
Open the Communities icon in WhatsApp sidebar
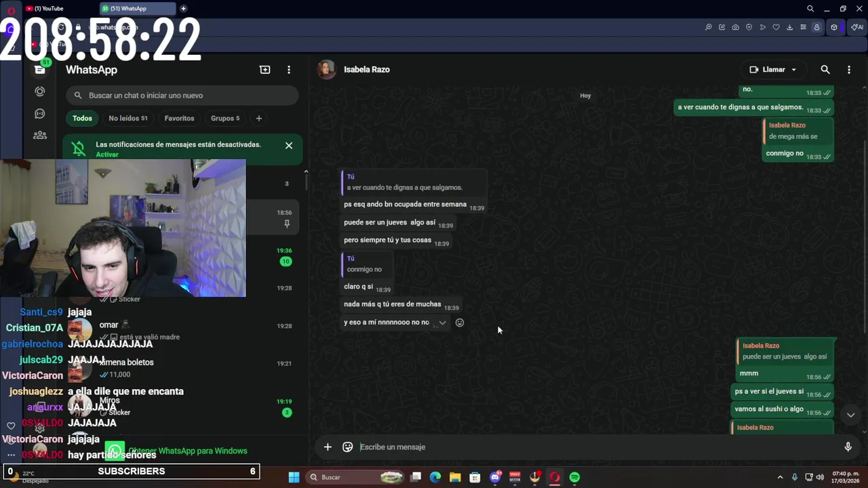click(x=40, y=136)
